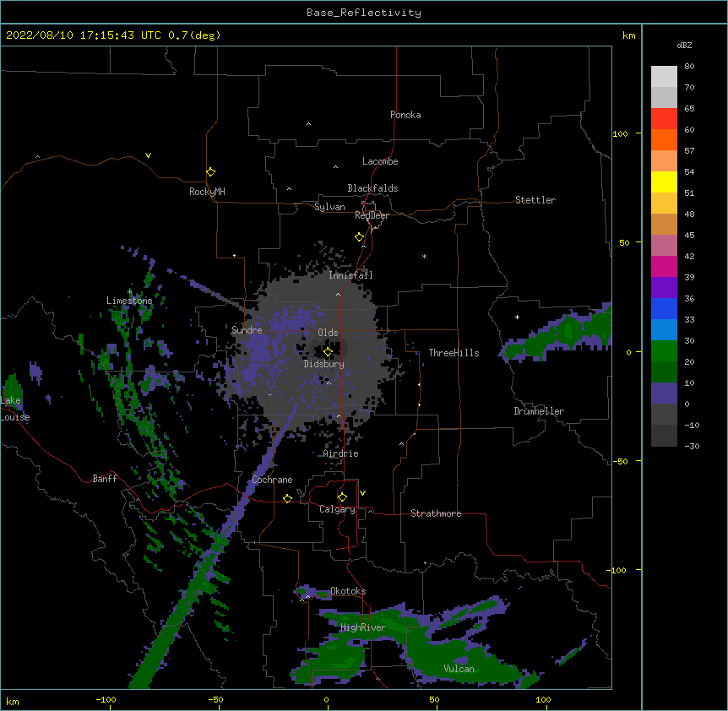
Task: Click the red 65 dBZ legend swatch
Action: click(x=664, y=119)
